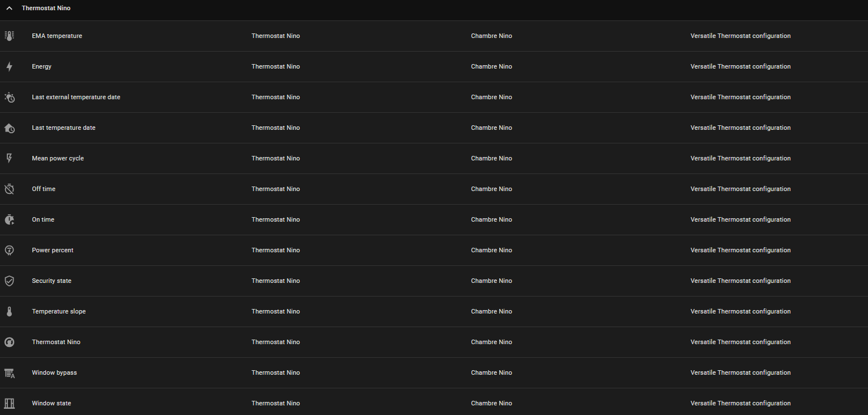Open the EMA temperature entity

[57, 36]
